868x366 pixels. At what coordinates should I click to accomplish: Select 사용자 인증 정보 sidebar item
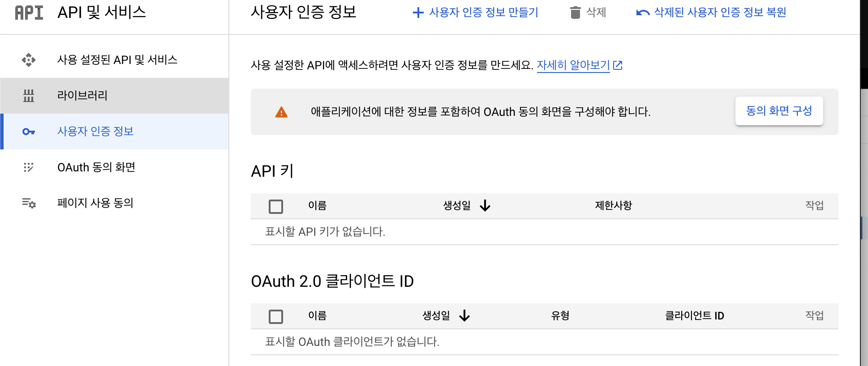115,132
